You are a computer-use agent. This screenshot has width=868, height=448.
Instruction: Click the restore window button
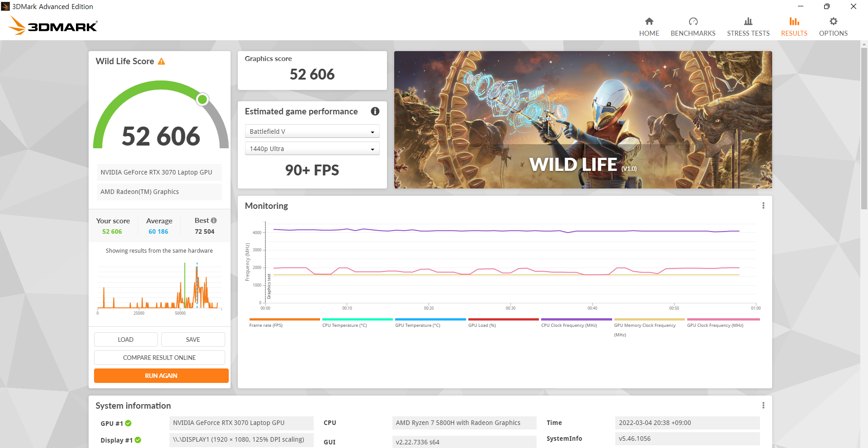coord(826,6)
